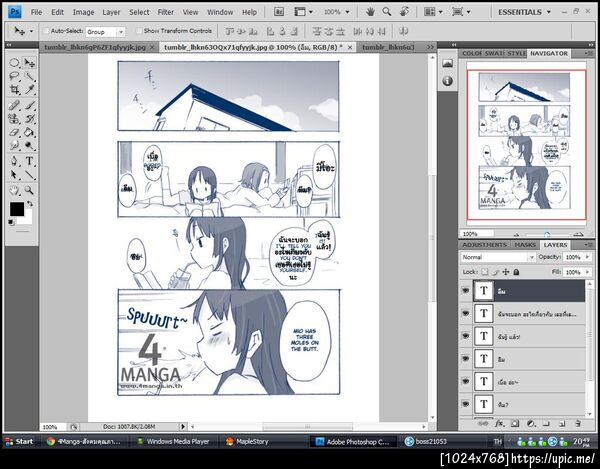The image size is (600, 469).
Task: Switch to the MASKS tab
Action: 525,244
